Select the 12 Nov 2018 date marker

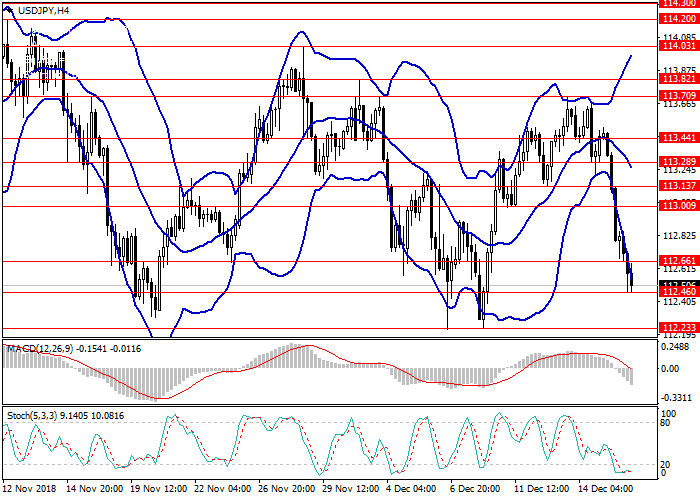click(28, 490)
